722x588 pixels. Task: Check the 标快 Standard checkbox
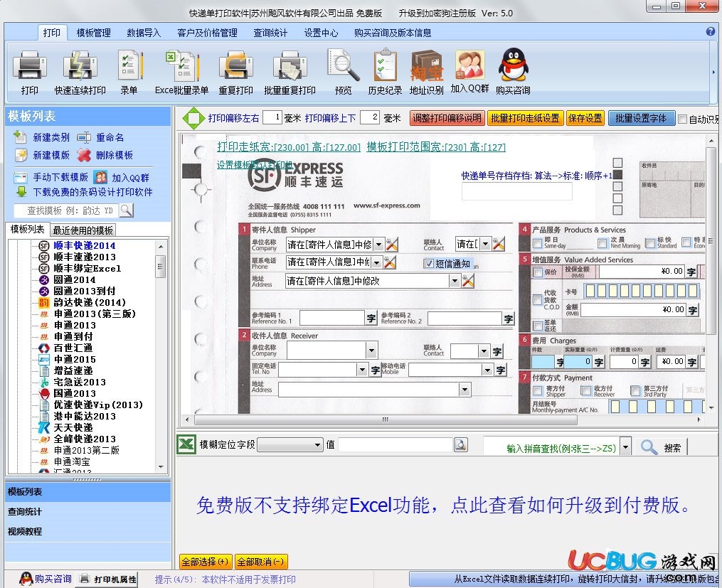(650, 243)
